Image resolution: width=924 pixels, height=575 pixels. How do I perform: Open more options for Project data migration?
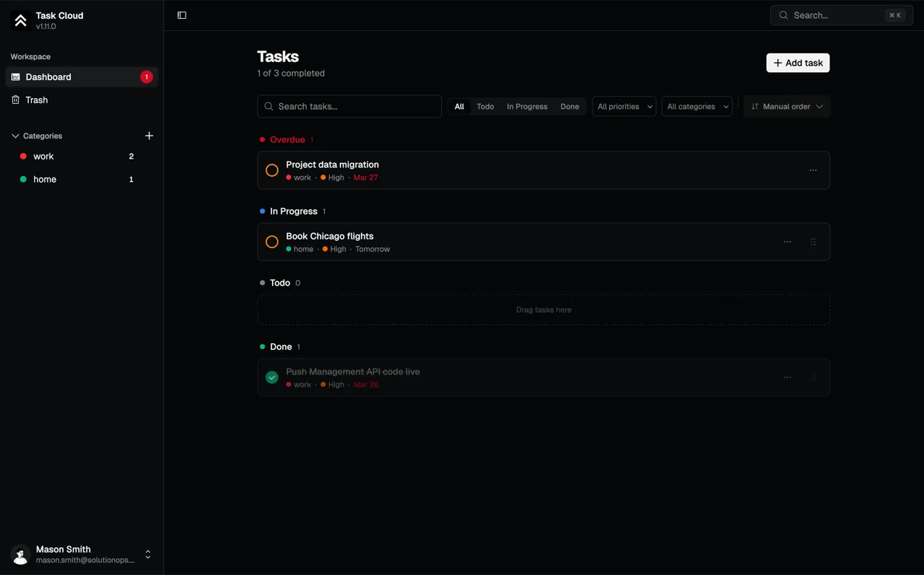pyautogui.click(x=813, y=170)
